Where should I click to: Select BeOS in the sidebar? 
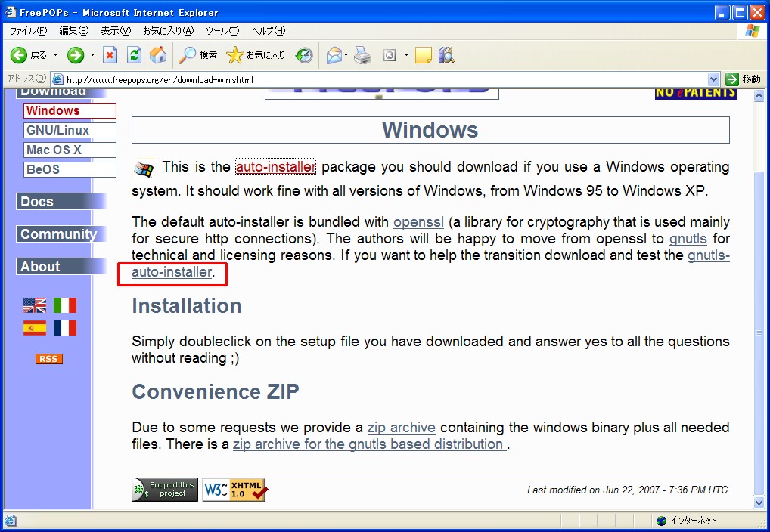pos(70,169)
